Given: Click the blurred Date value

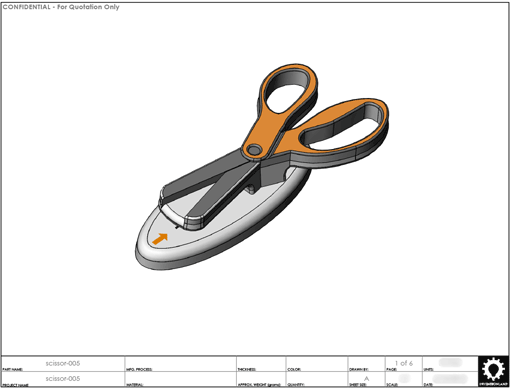Looking at the screenshot, I should [450, 378].
